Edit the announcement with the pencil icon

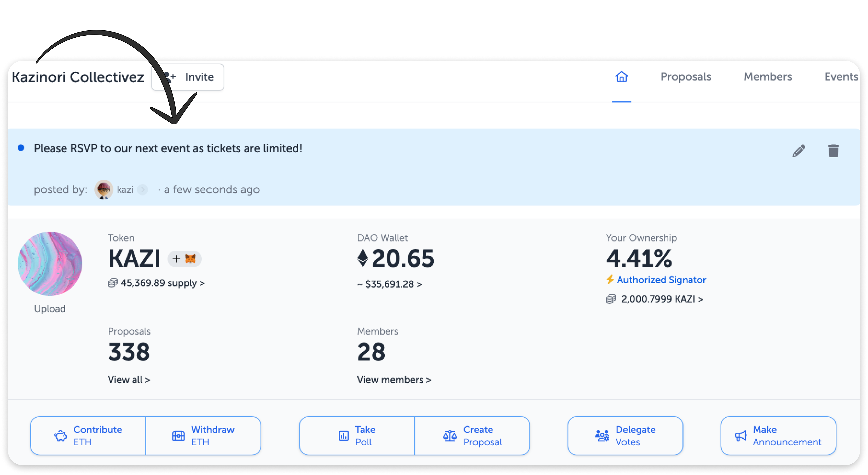(799, 151)
